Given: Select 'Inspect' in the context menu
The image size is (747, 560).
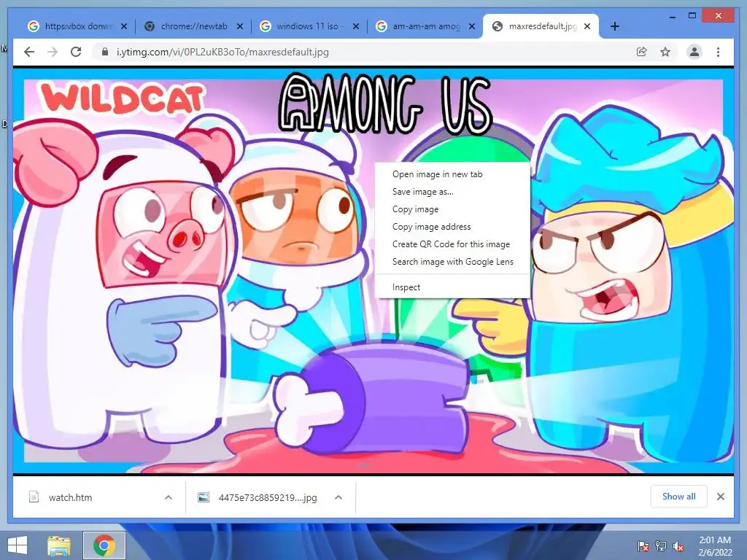Looking at the screenshot, I should [452, 287].
